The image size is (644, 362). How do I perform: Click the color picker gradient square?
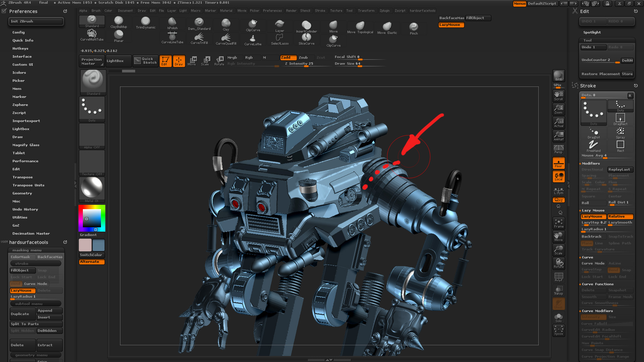(x=92, y=218)
